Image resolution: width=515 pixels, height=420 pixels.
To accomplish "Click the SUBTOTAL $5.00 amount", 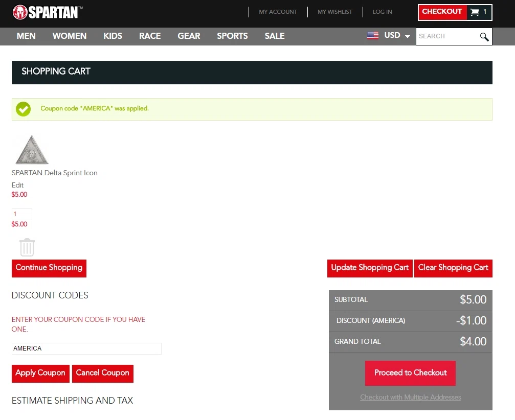I will tap(473, 299).
